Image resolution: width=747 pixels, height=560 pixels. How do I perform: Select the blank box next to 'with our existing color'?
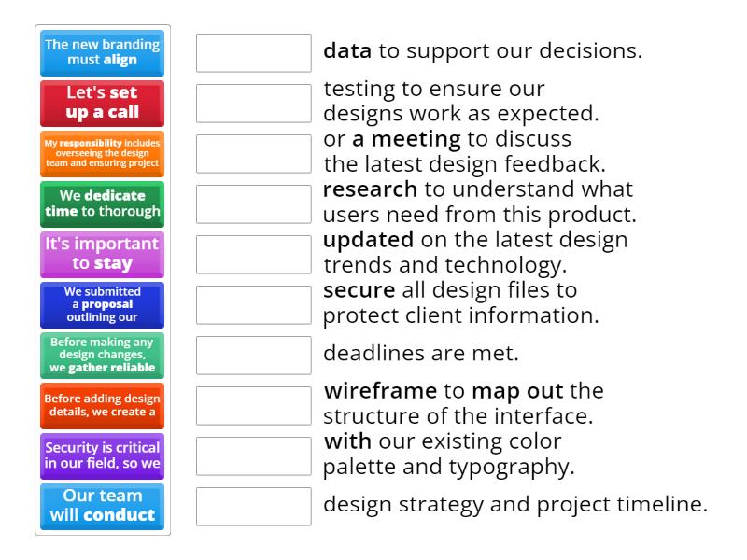pos(254,455)
